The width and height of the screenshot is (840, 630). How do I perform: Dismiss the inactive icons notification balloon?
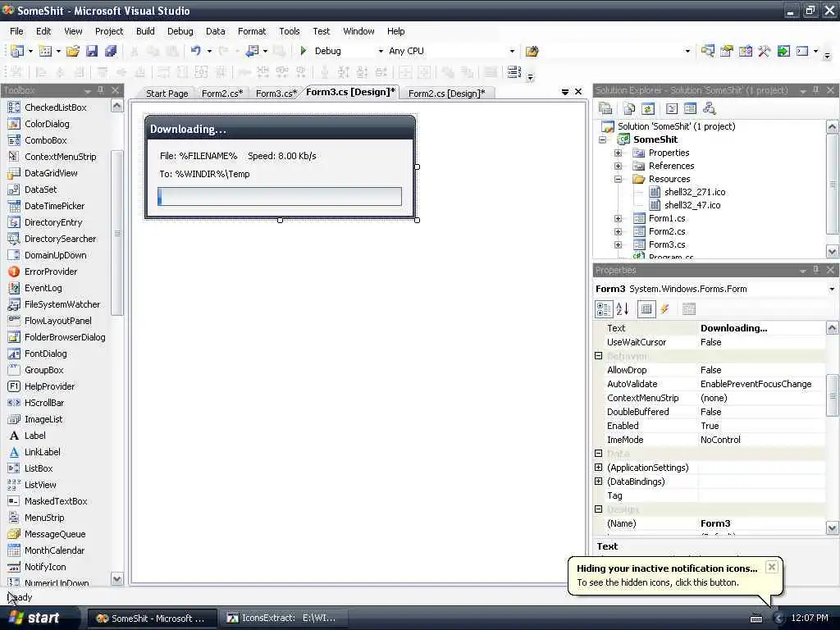click(771, 567)
